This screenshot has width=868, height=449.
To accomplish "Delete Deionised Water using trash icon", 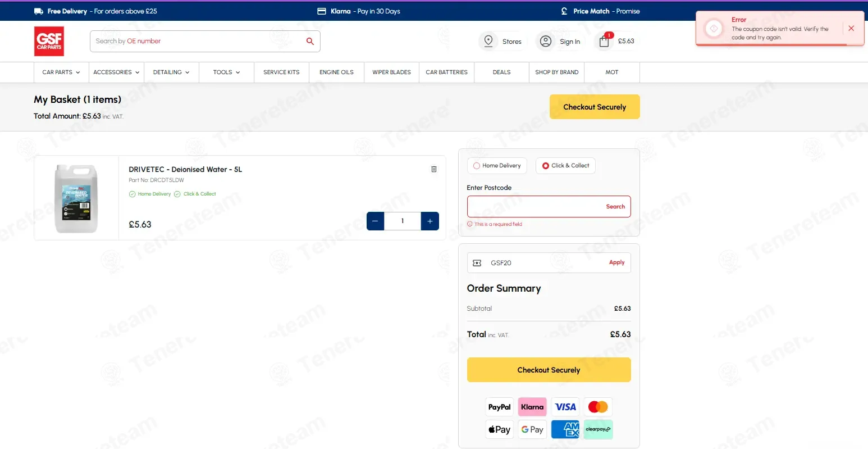I will [434, 169].
